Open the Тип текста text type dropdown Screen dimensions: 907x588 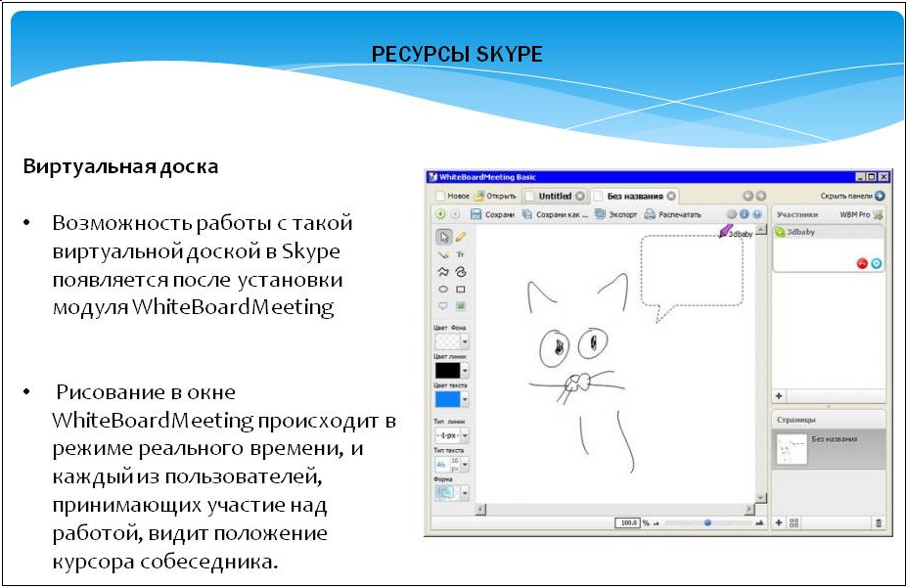point(465,464)
